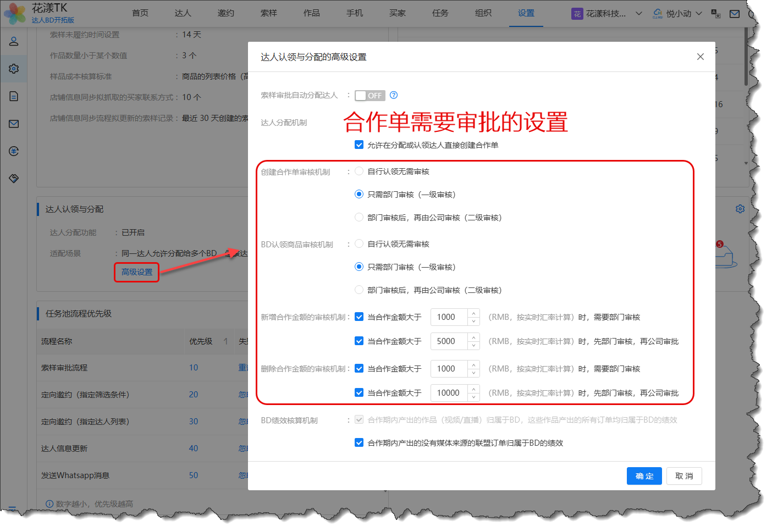Uncheck 允许在分配或认领达人直接创建合作单 checkbox

(x=359, y=145)
